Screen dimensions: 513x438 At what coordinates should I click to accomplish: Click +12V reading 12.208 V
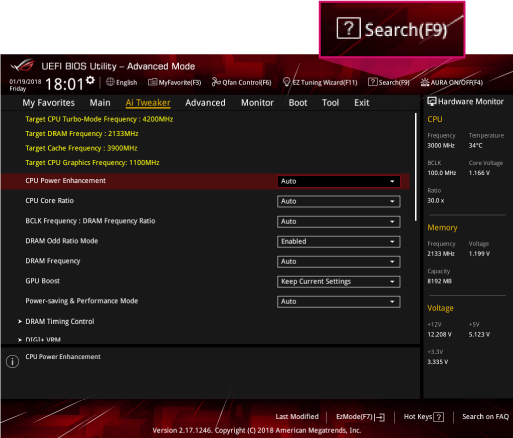pyautogui.click(x=440, y=334)
